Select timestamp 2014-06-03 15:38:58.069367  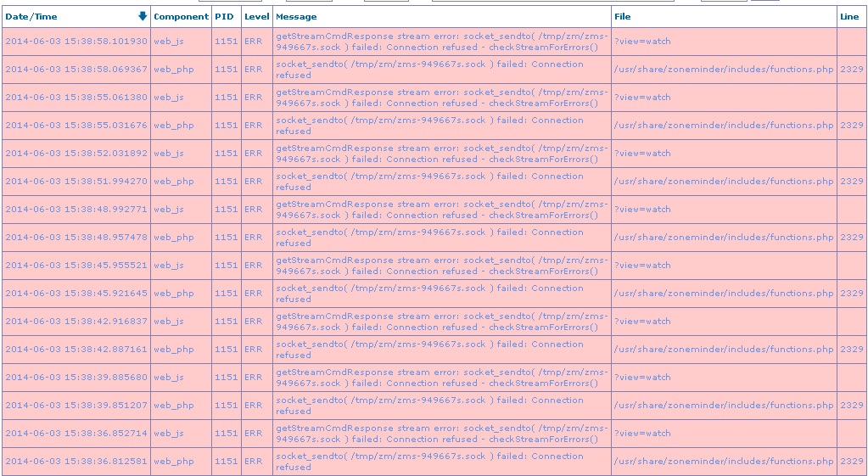[76, 70]
